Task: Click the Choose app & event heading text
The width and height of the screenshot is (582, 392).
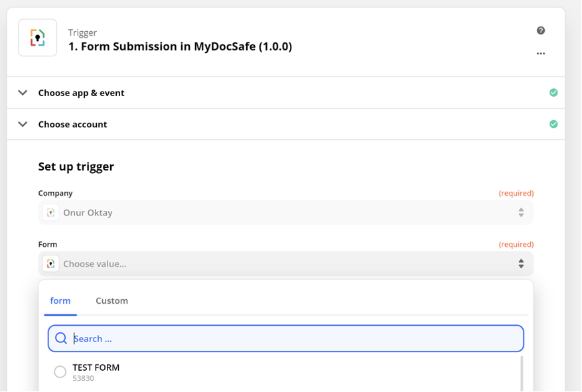Action: 81,93
